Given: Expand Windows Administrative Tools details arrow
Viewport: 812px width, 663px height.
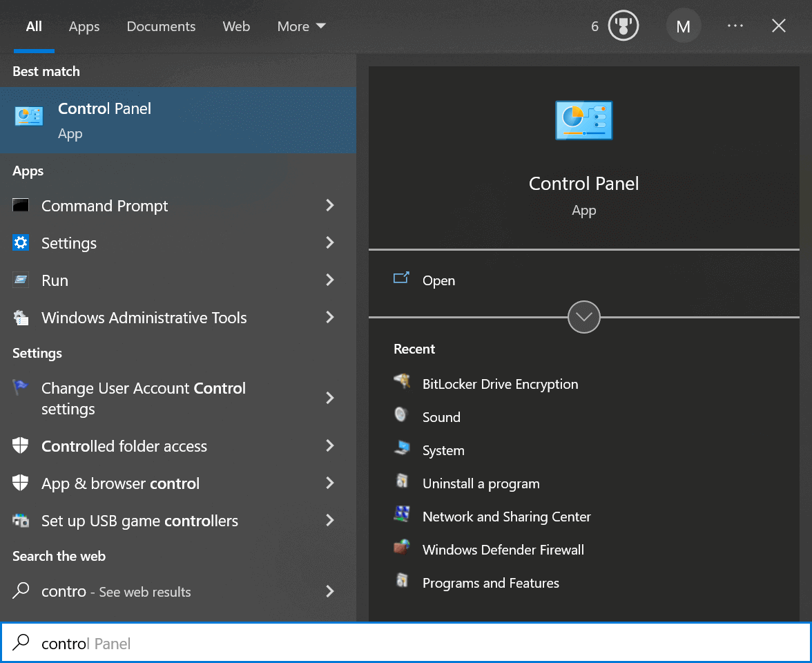Looking at the screenshot, I should 330,318.
